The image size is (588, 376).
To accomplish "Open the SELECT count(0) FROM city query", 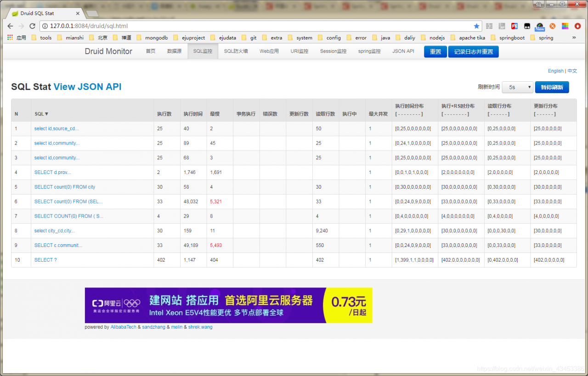I will point(65,187).
